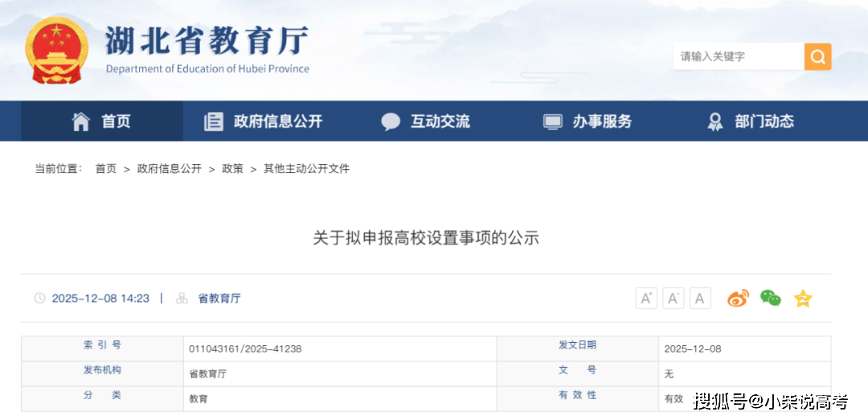This screenshot has width=868, height=420.
Task: Share the article to Weibo
Action: click(738, 299)
